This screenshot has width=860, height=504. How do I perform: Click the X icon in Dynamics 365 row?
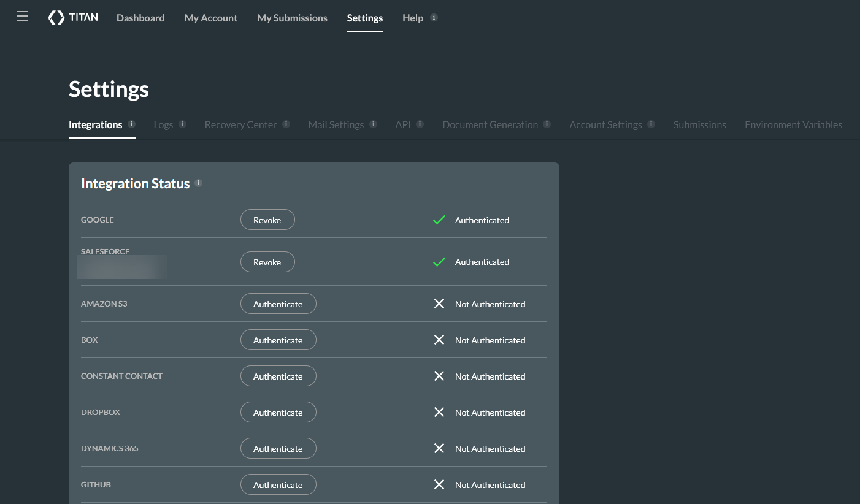439,448
